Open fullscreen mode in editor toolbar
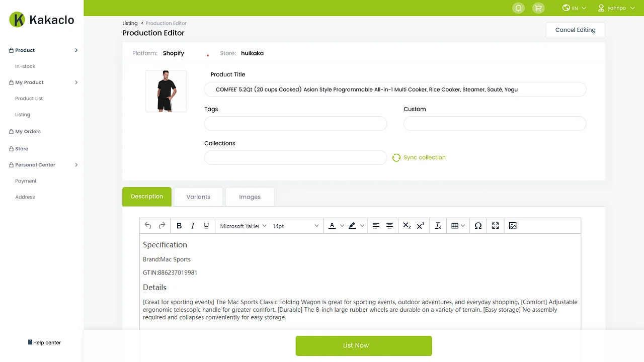The height and width of the screenshot is (362, 644). [x=495, y=226]
